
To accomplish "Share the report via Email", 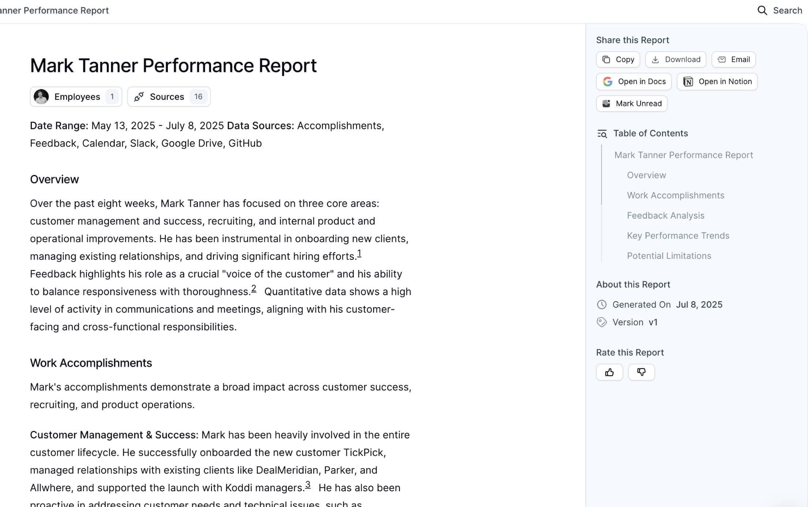I will 733,60.
